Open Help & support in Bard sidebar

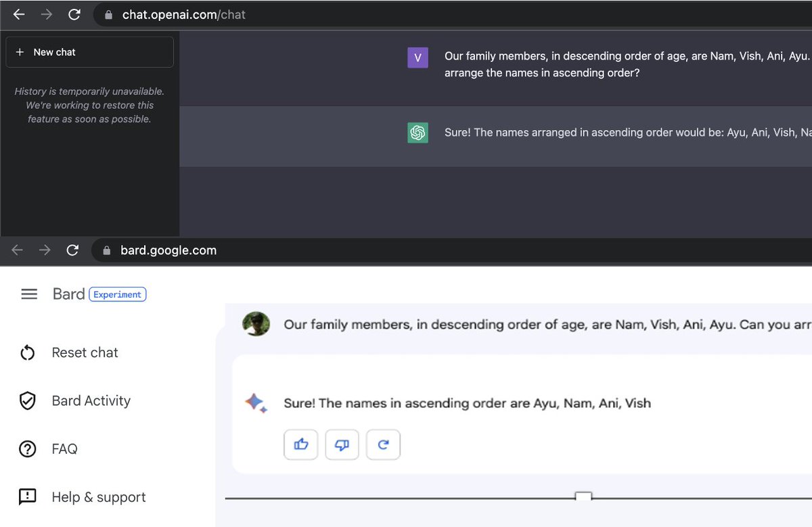click(x=99, y=497)
